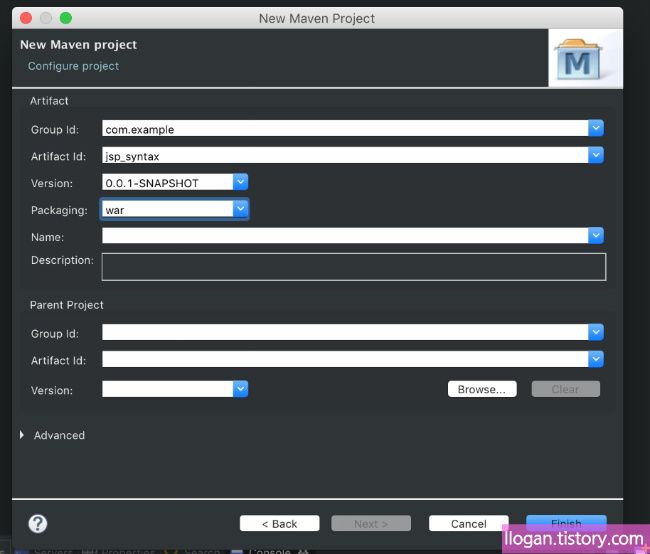Focus the Packaging war text field
This screenshot has height=554, width=650.
(x=167, y=209)
